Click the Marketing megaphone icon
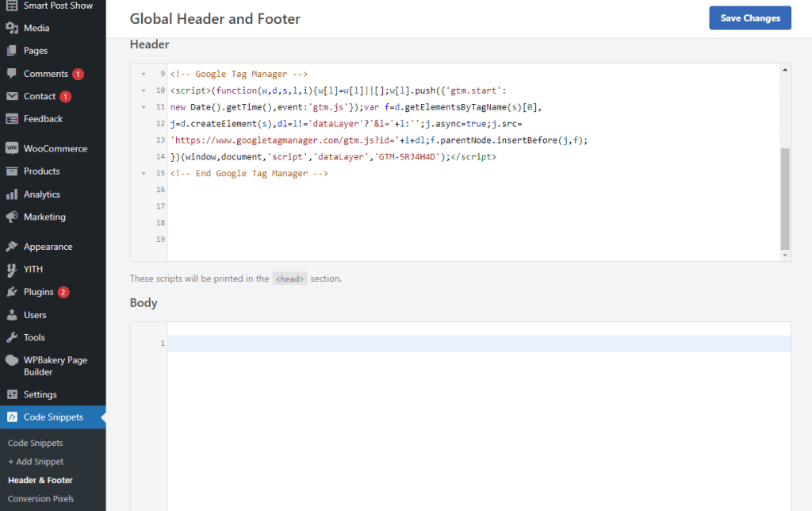Image resolution: width=812 pixels, height=511 pixels. tap(12, 217)
